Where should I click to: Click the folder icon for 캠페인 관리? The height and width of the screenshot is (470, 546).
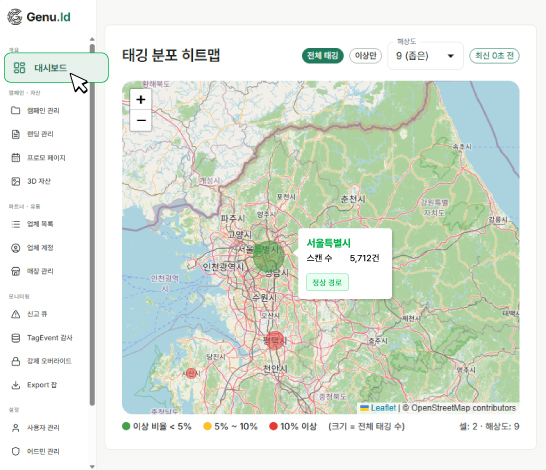pyautogui.click(x=16, y=110)
